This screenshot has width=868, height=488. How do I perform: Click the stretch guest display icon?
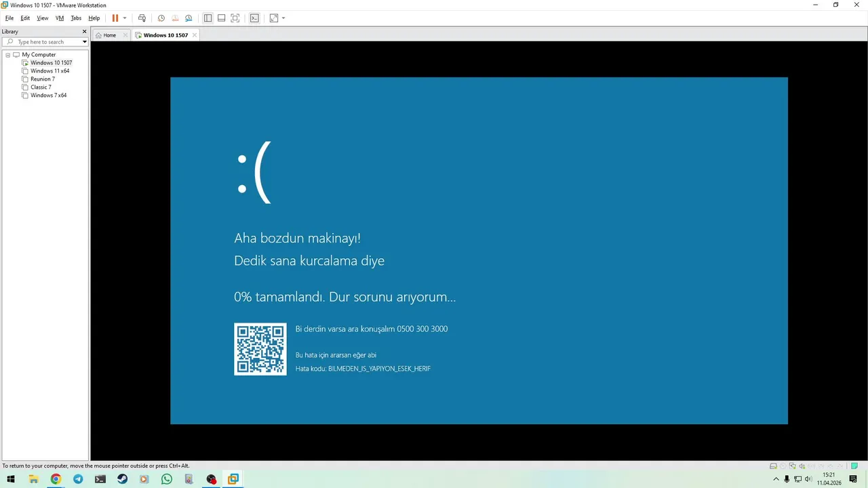[x=274, y=18]
